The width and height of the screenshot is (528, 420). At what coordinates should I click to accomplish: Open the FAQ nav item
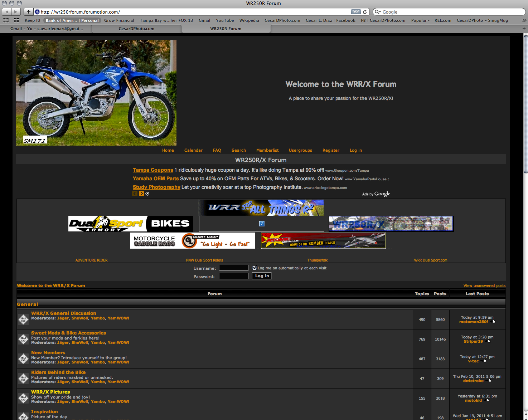tap(217, 150)
